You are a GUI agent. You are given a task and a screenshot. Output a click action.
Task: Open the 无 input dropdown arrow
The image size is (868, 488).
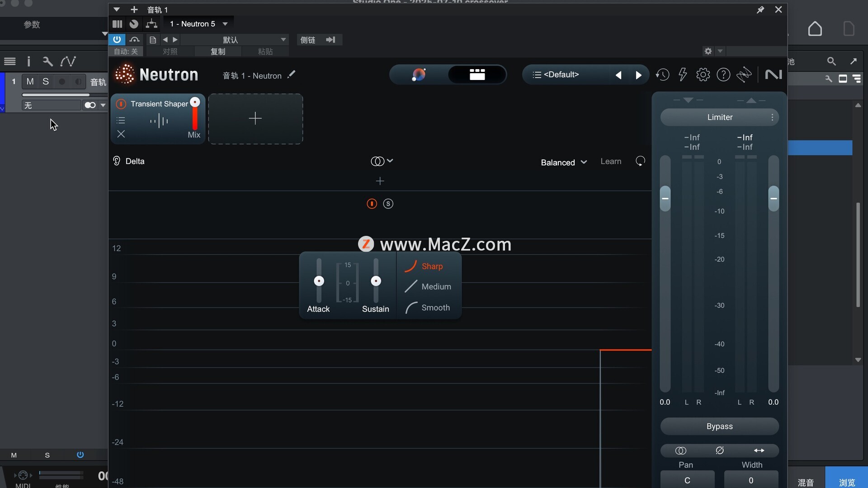(x=103, y=105)
